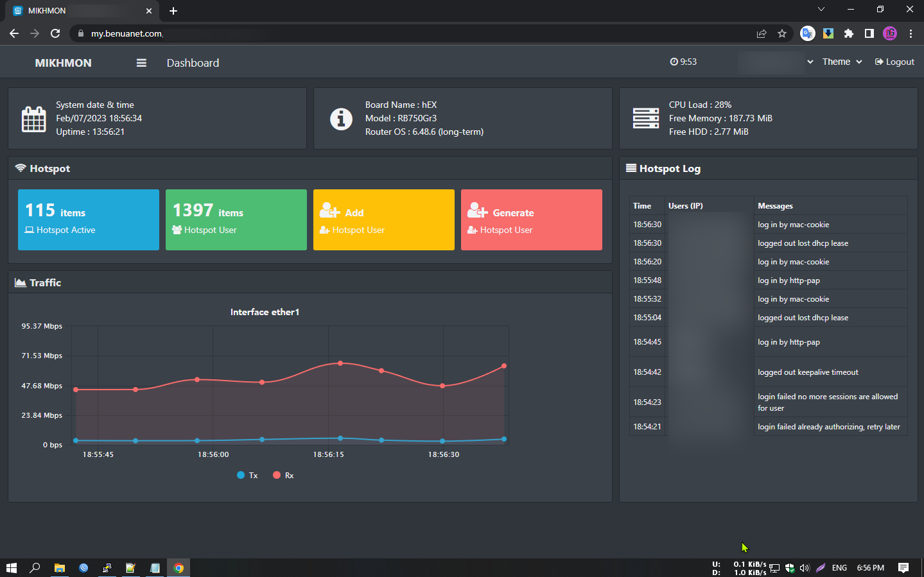Open the 115 items Hotspot Active card

[89, 220]
